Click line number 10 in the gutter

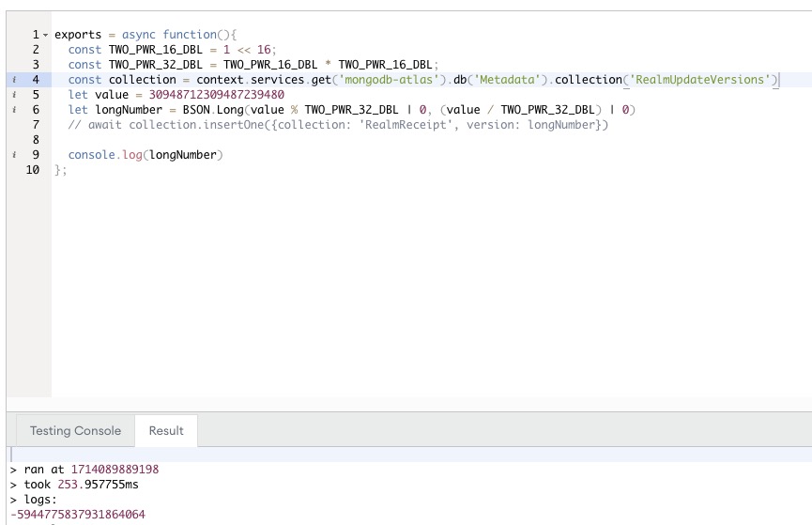coord(33,170)
